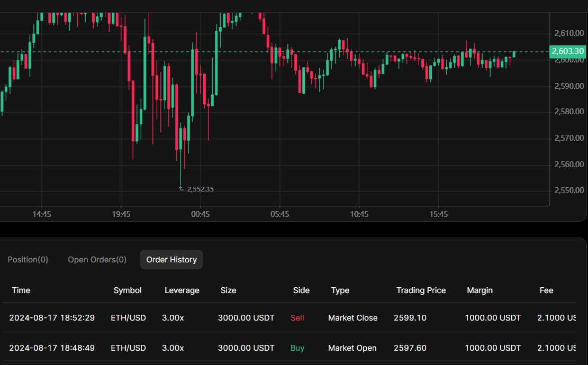Click the 10:45 time axis label
The width and height of the screenshot is (588, 365).
pyautogui.click(x=359, y=214)
